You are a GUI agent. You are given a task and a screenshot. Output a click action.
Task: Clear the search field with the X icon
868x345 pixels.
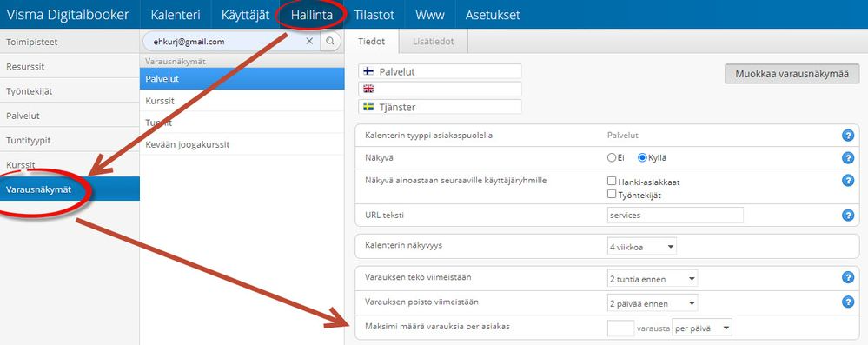point(309,41)
